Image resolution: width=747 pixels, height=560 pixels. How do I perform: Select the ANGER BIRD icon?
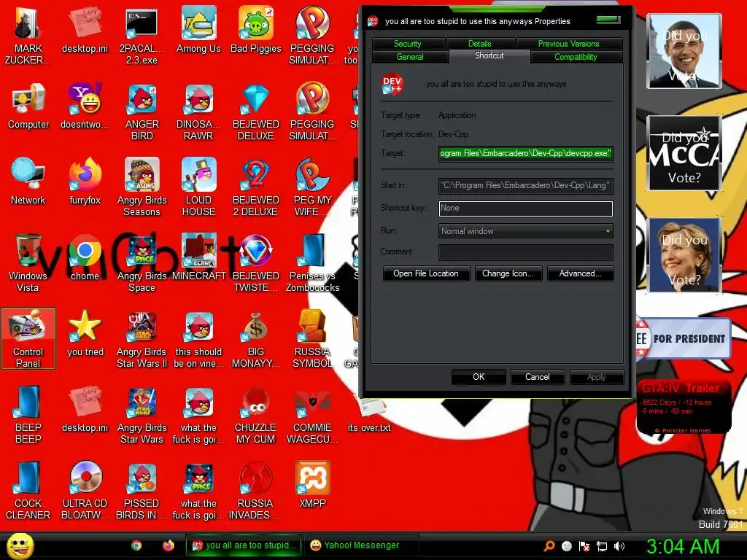(142, 112)
